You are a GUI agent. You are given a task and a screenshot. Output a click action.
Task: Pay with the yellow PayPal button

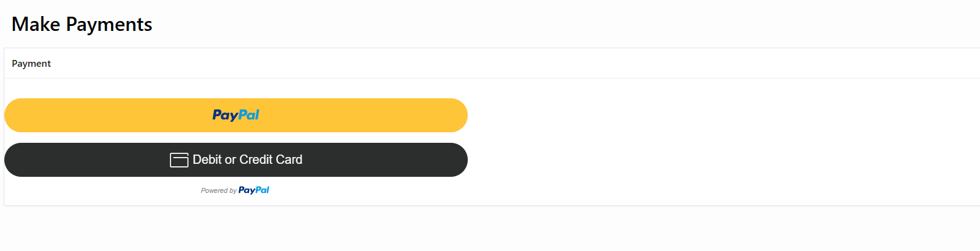point(236,115)
